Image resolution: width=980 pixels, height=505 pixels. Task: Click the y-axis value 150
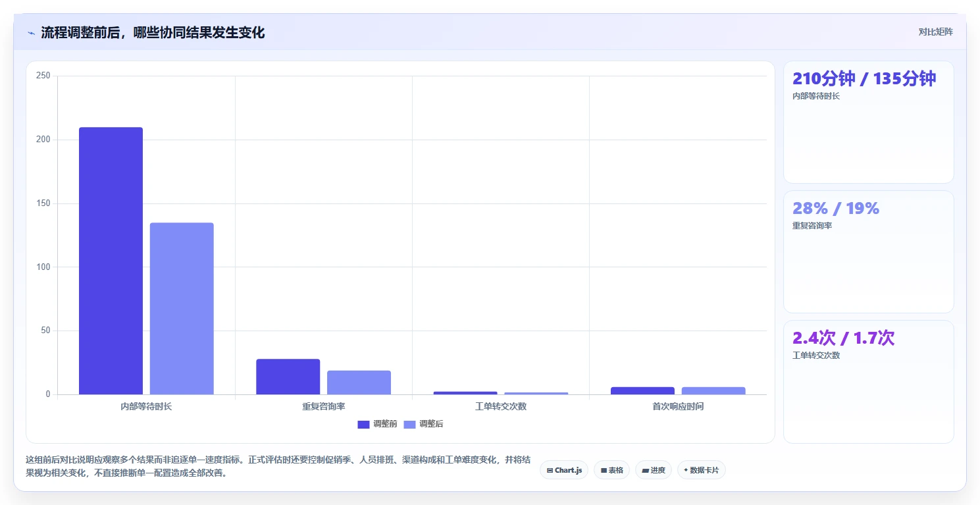tap(43, 203)
